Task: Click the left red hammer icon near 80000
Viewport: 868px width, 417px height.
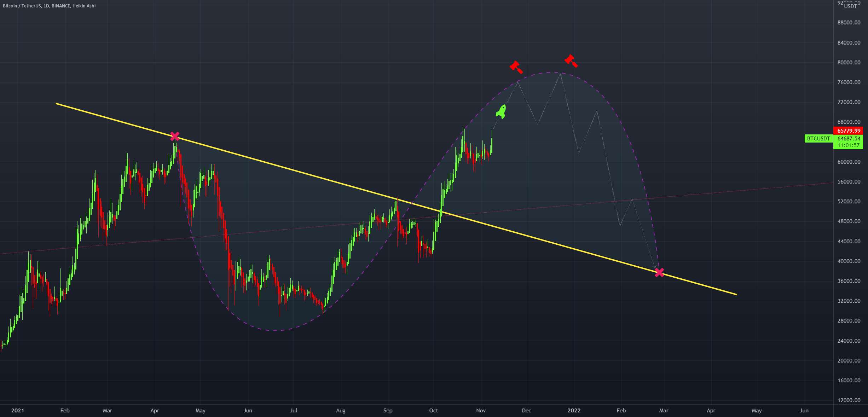Action: 516,67
